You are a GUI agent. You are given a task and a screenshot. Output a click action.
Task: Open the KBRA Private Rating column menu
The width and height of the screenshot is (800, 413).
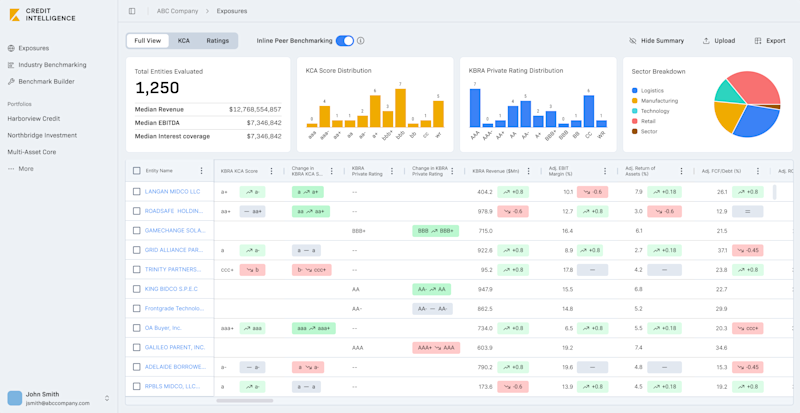point(392,171)
